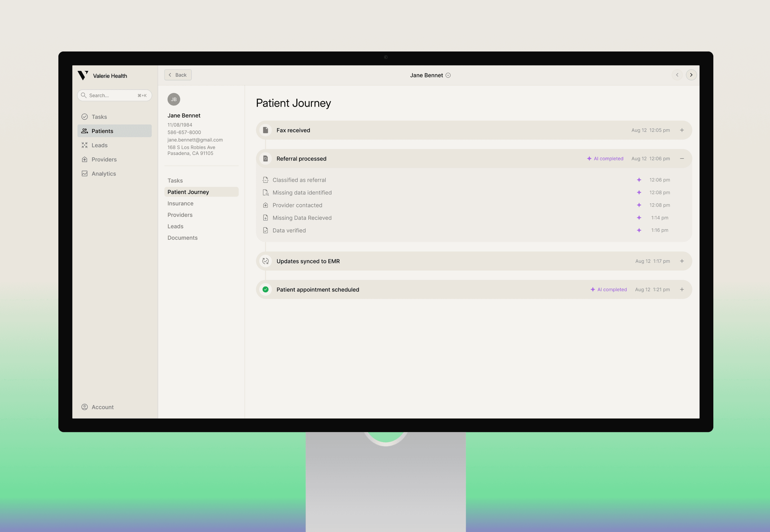
Task: Click the Valerie Health logo icon
Action: (x=83, y=75)
